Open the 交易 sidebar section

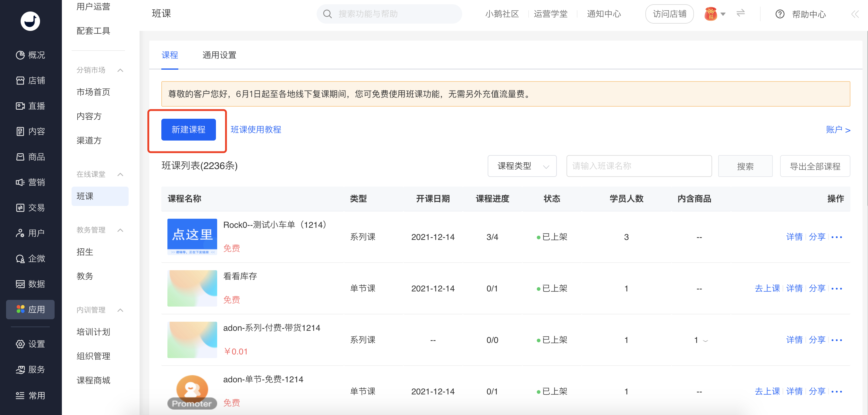pyautogui.click(x=30, y=208)
